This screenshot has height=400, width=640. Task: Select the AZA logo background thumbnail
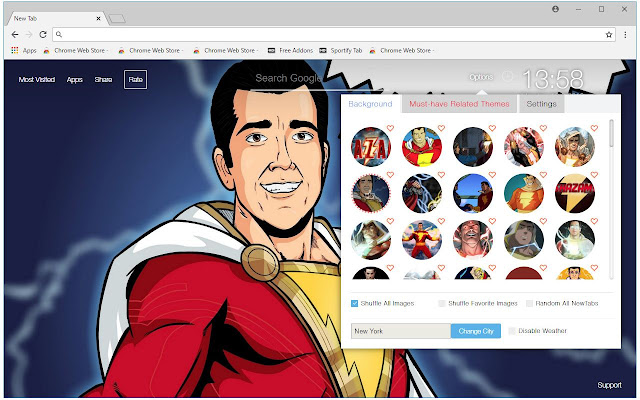371,147
